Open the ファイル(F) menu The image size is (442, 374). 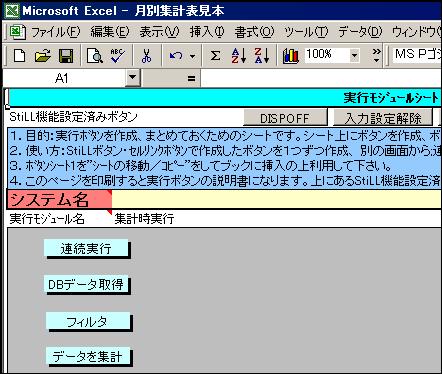click(56, 32)
